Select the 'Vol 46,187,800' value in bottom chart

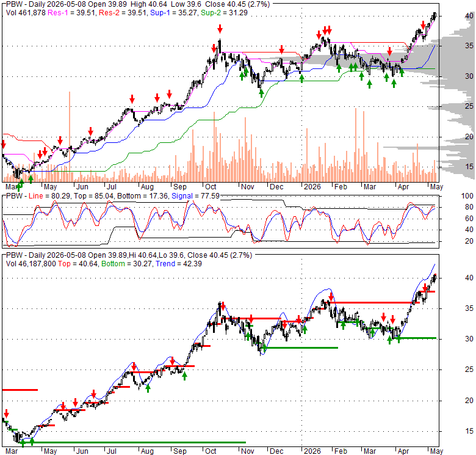31,264
